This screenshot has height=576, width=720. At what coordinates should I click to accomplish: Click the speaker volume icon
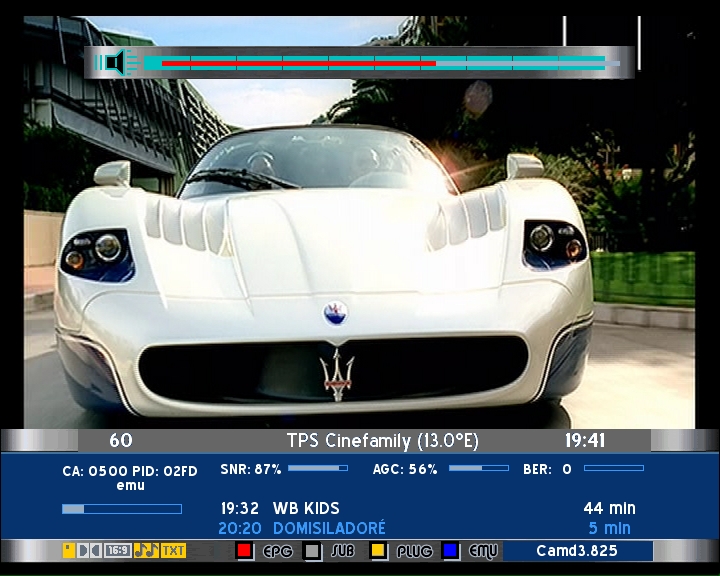(x=117, y=62)
